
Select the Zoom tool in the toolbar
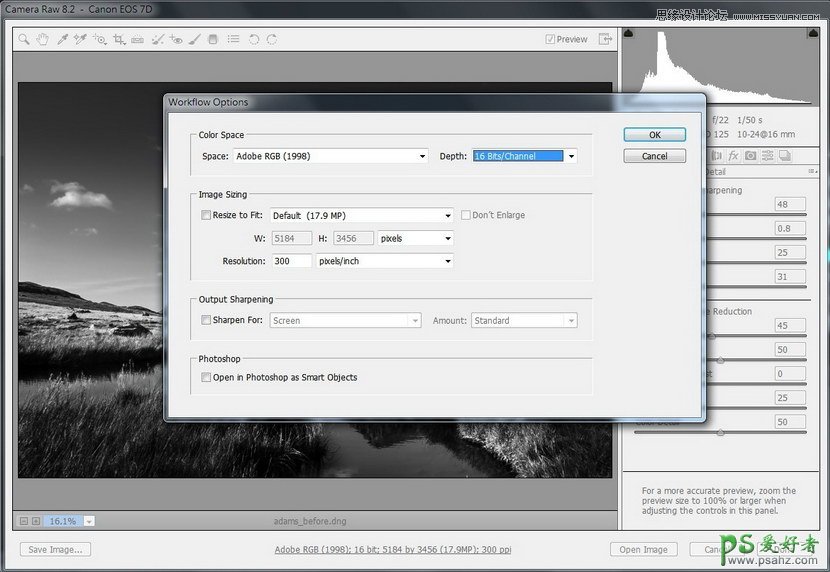(x=24, y=40)
